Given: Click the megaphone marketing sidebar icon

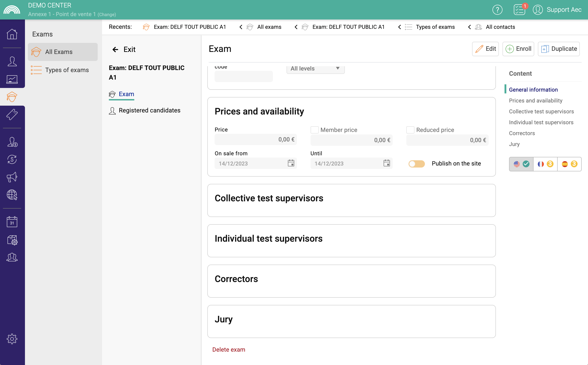Looking at the screenshot, I should 12,177.
